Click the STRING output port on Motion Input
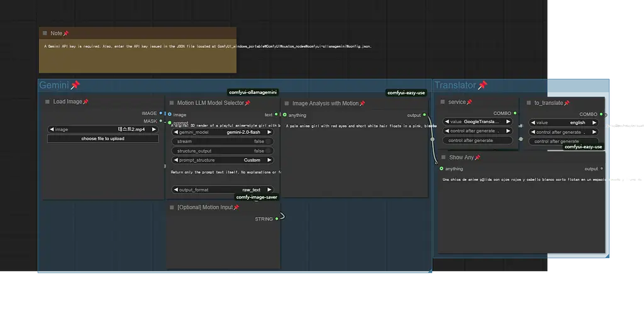Screen dimensions: 644x319 click(x=277, y=219)
